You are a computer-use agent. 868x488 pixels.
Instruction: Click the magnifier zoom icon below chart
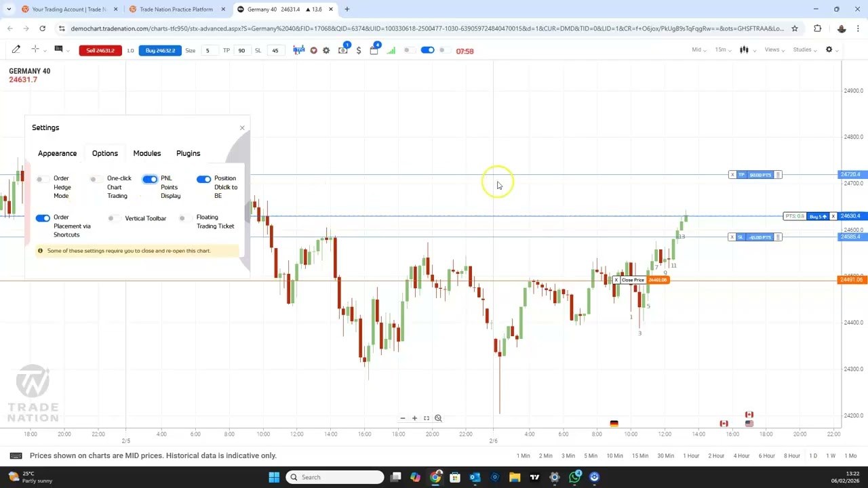[438, 418]
